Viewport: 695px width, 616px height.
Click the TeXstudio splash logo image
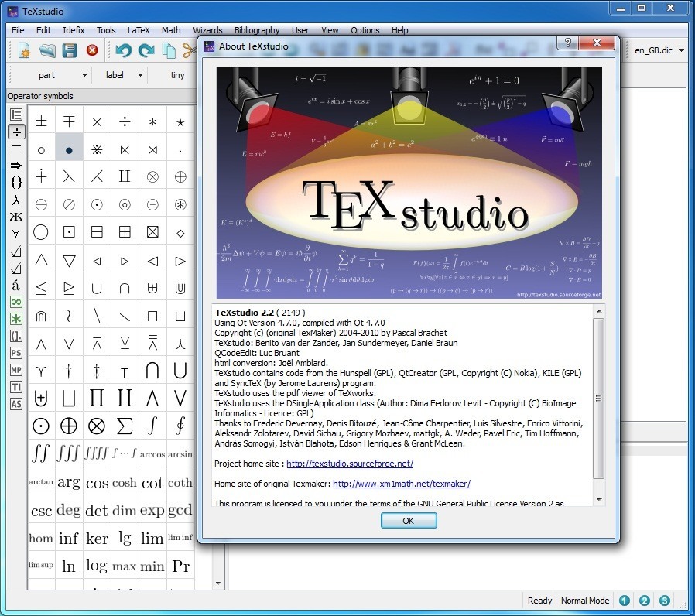(x=409, y=183)
